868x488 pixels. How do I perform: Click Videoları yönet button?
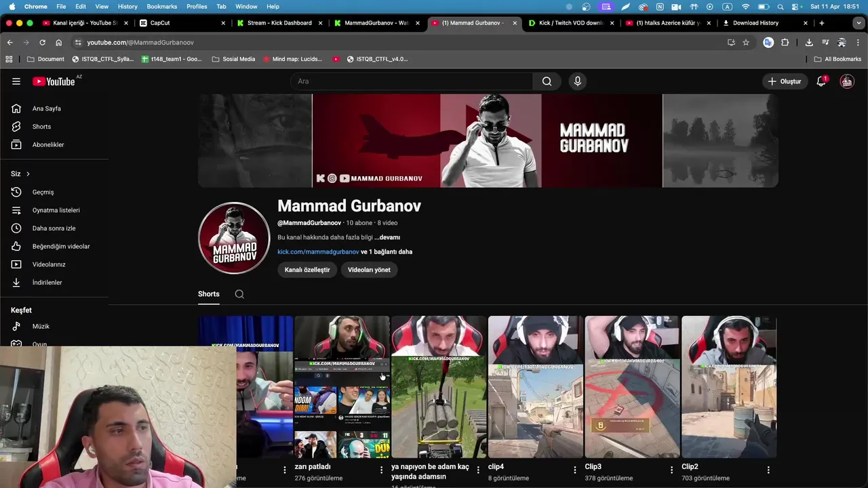click(x=369, y=270)
